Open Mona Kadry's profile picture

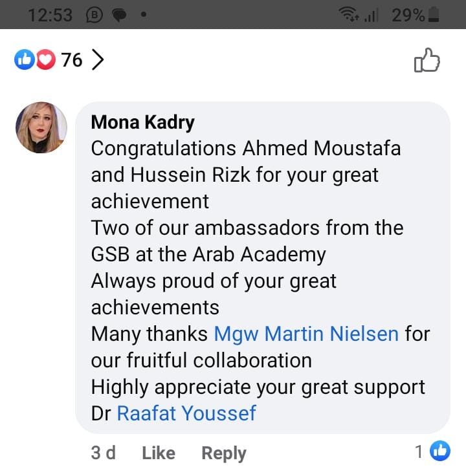coord(41,127)
